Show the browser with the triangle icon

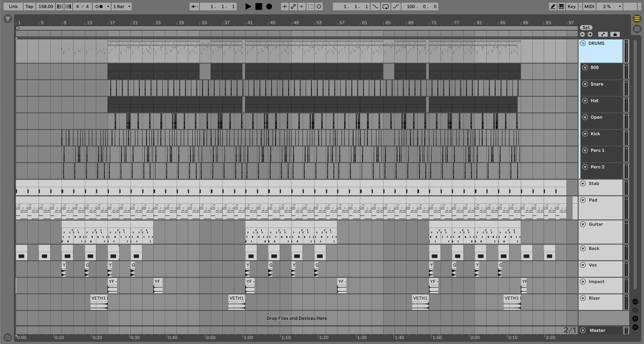[x=8, y=19]
